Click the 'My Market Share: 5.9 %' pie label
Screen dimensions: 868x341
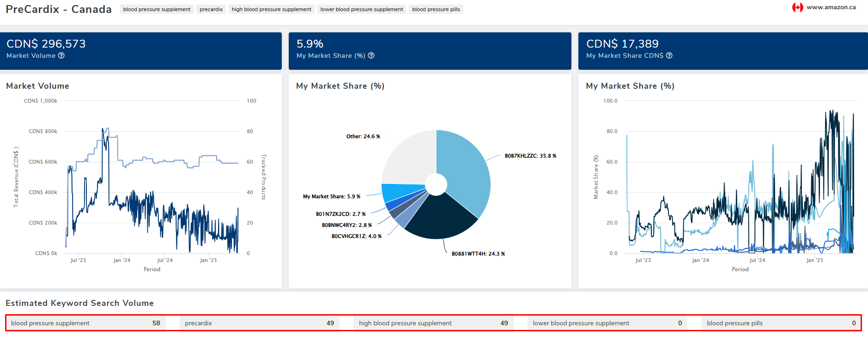click(x=332, y=197)
